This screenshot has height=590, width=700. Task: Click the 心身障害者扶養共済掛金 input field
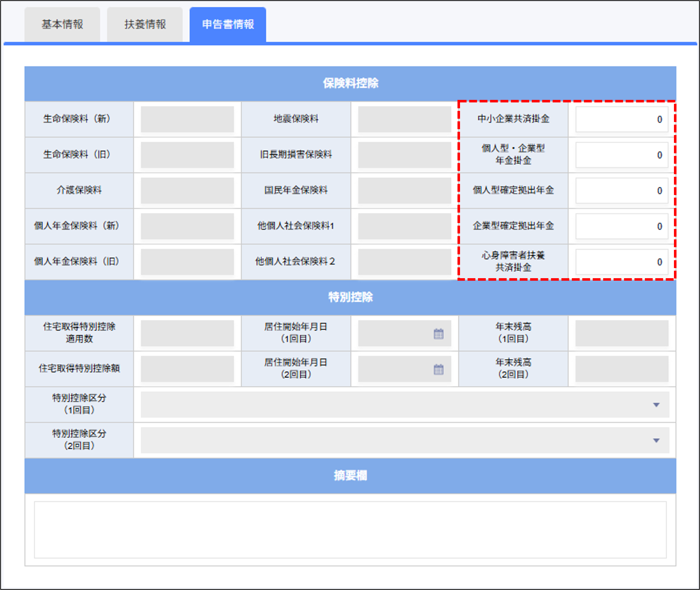622,262
